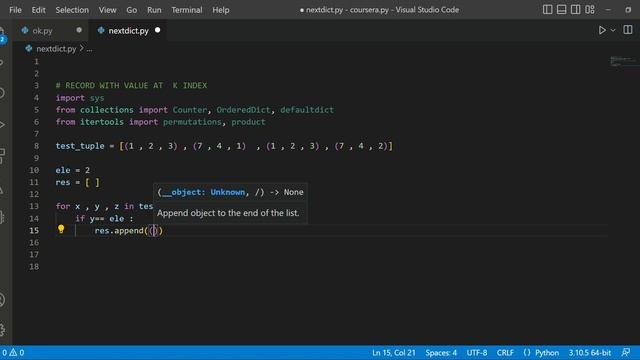The width and height of the screenshot is (640, 360).
Task: Open the Edit menu
Action: pos(38,10)
